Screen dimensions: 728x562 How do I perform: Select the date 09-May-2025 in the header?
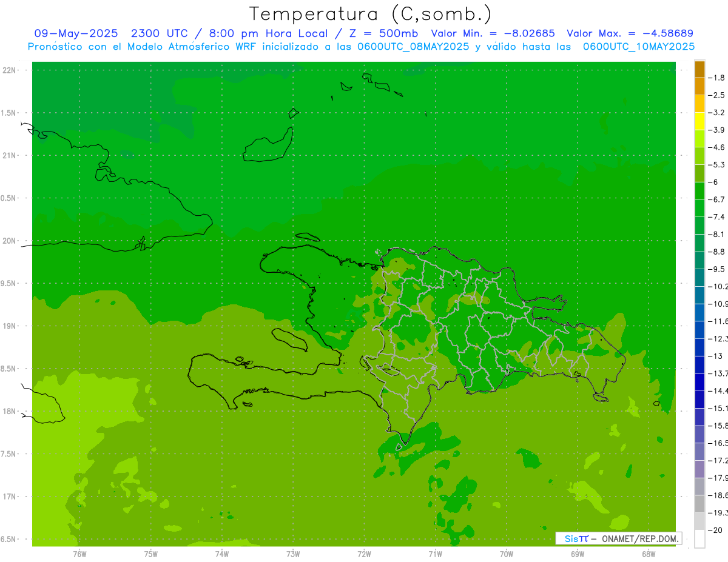coord(76,33)
